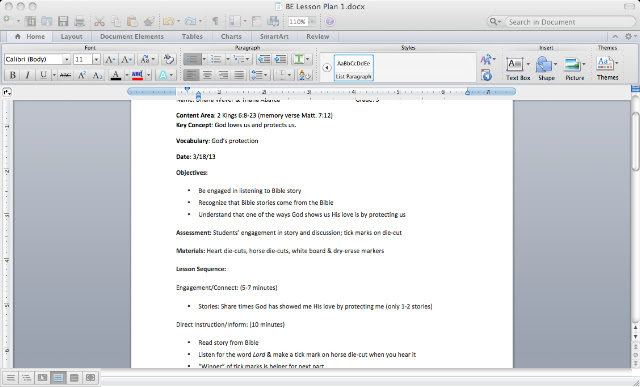
Task: Insert a Text Box
Action: [x=518, y=68]
